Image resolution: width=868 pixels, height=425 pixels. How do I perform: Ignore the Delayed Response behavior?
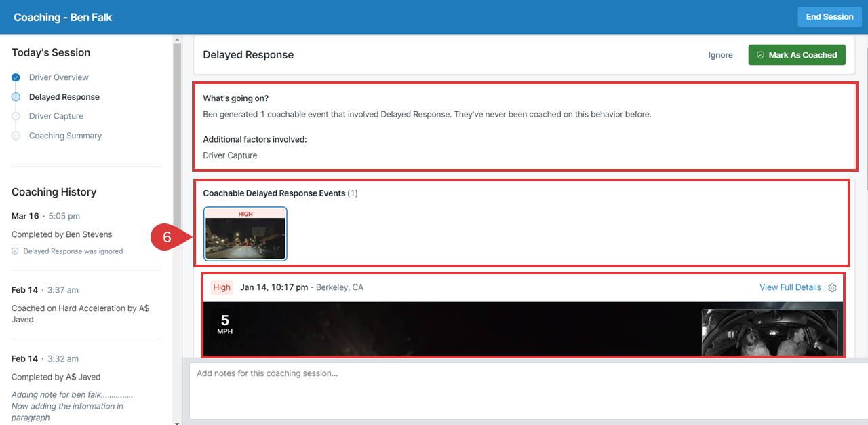coord(720,55)
